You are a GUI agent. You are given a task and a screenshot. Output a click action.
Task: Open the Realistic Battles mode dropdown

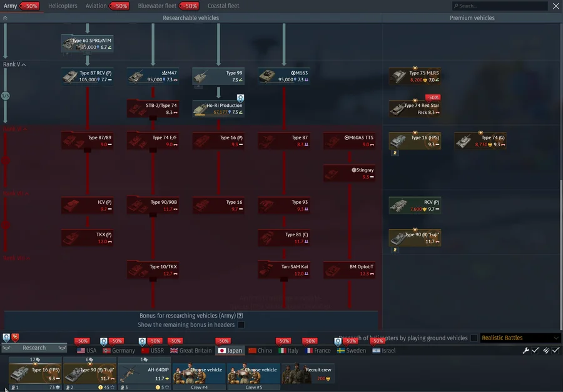519,338
